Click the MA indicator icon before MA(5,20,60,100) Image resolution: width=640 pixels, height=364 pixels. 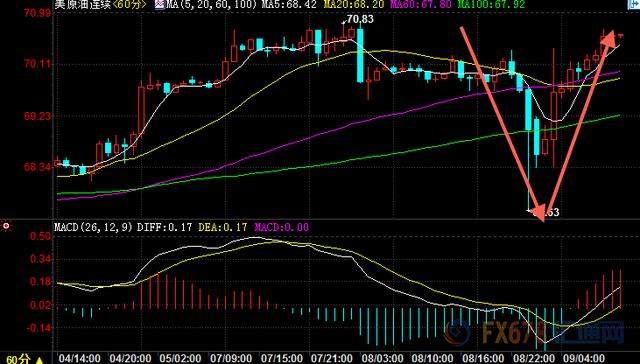(160, 5)
